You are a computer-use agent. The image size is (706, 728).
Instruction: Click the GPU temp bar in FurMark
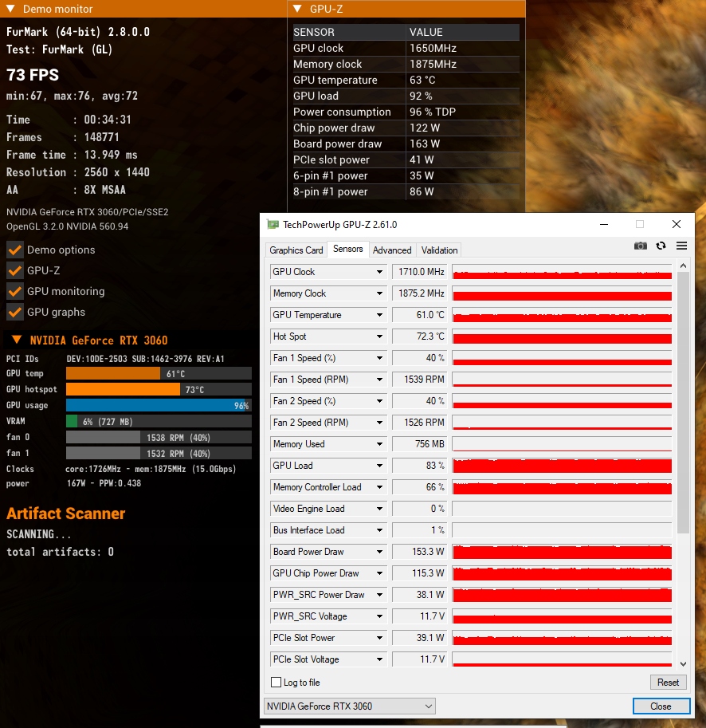tap(159, 373)
